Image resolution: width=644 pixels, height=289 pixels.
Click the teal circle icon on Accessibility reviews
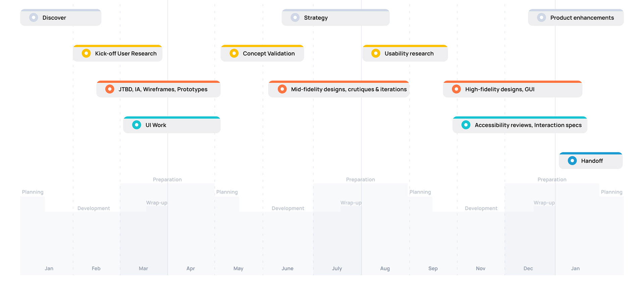(x=466, y=125)
